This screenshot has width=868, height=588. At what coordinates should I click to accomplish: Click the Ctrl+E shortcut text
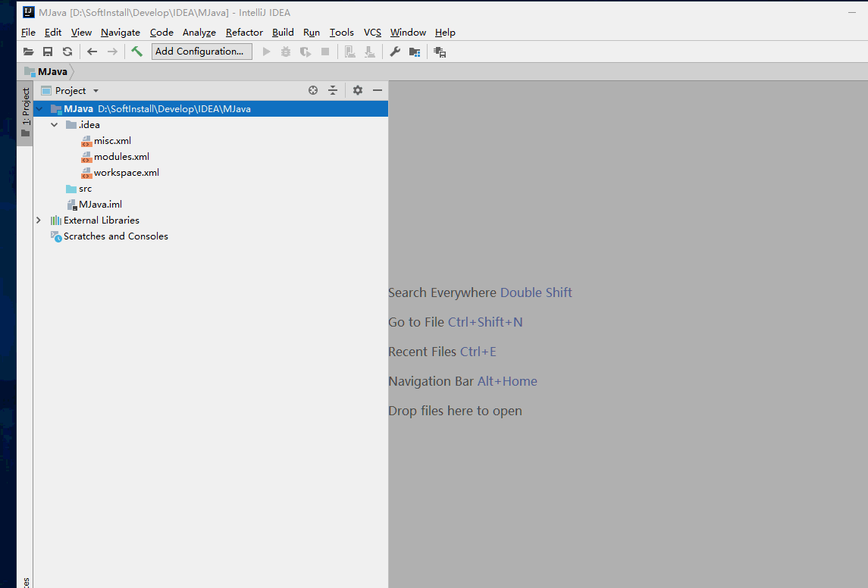tap(478, 352)
